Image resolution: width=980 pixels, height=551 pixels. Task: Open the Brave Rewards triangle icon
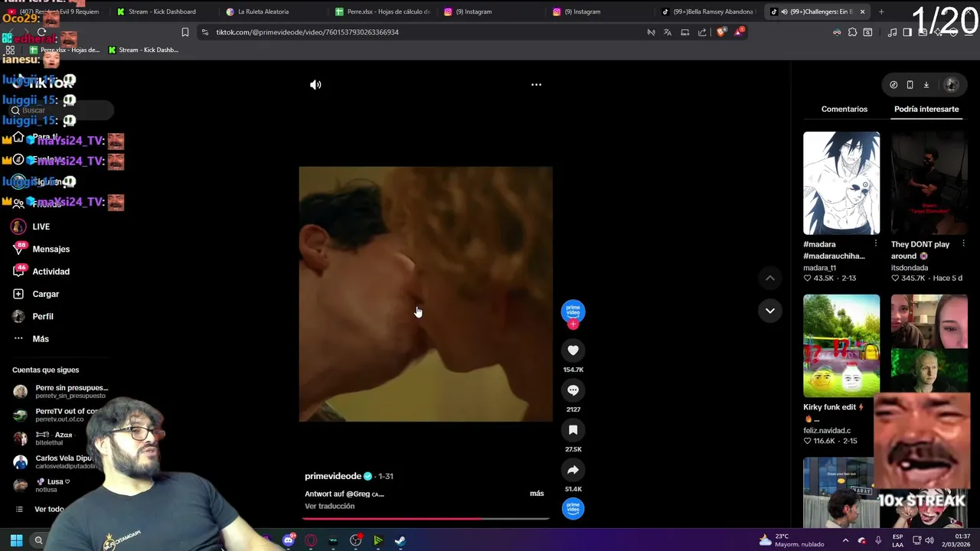[x=739, y=32]
